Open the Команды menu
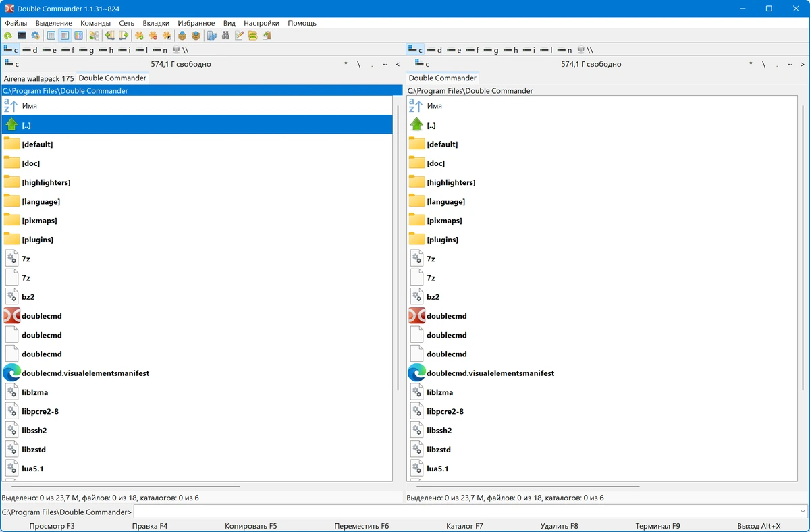The height and width of the screenshot is (532, 810). point(95,23)
